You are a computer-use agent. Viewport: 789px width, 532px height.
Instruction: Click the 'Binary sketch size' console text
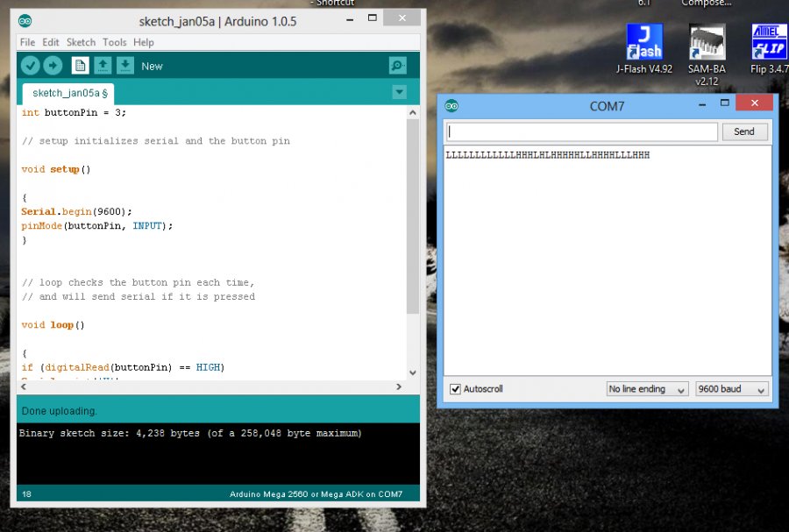(190, 433)
